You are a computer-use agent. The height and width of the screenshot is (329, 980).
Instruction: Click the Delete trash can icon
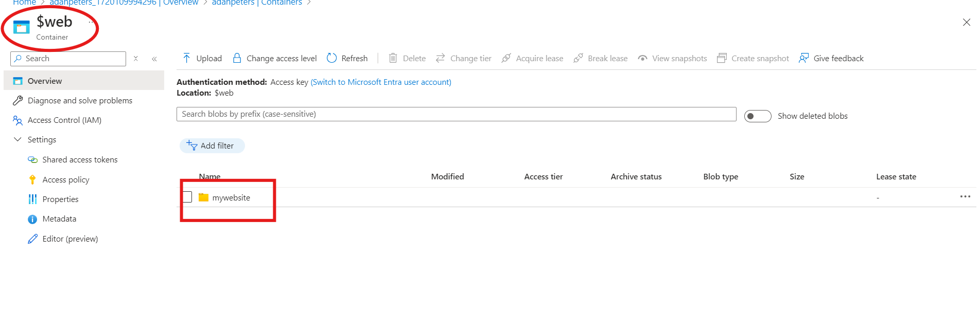tap(393, 58)
